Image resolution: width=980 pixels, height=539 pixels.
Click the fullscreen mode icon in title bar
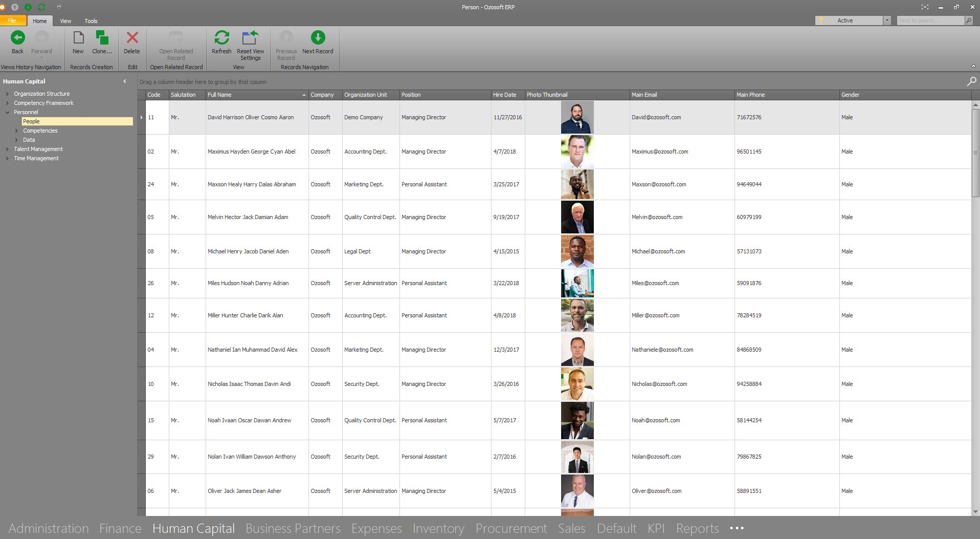point(925,7)
